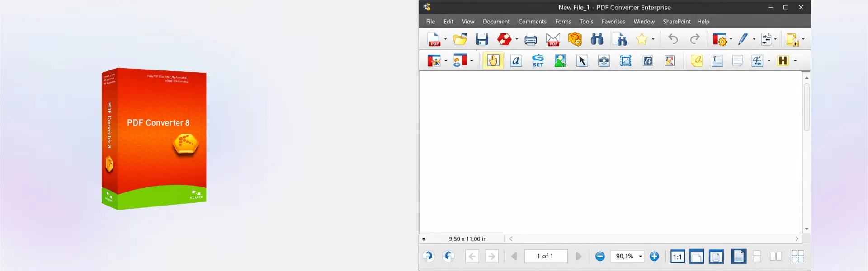
Task: Redo the last action
Action: click(695, 39)
